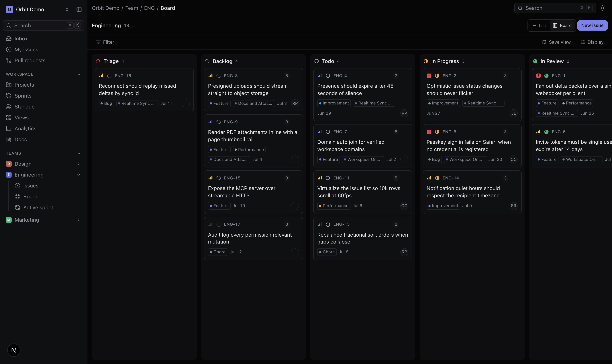612x364 pixels.
Task: Click the Bug label on ENG-16
Action: [106, 104]
